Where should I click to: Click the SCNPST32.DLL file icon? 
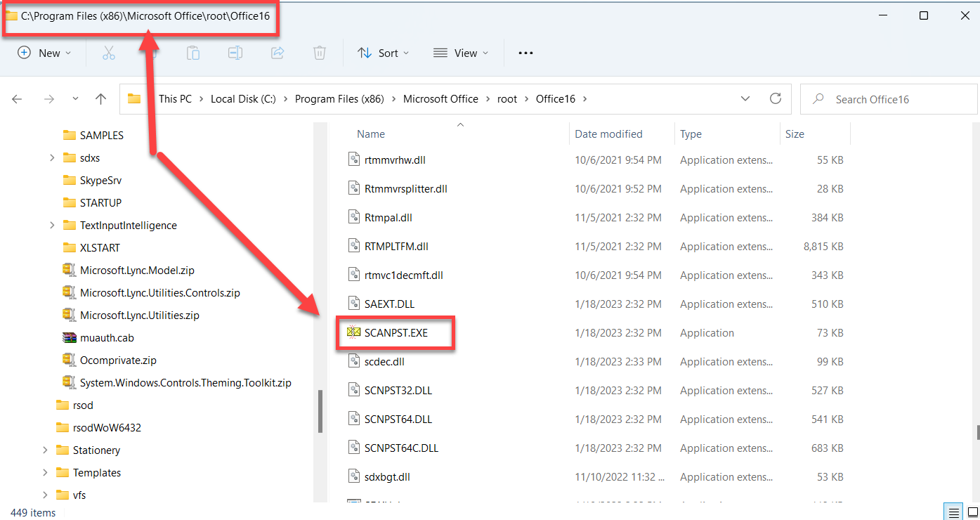354,390
